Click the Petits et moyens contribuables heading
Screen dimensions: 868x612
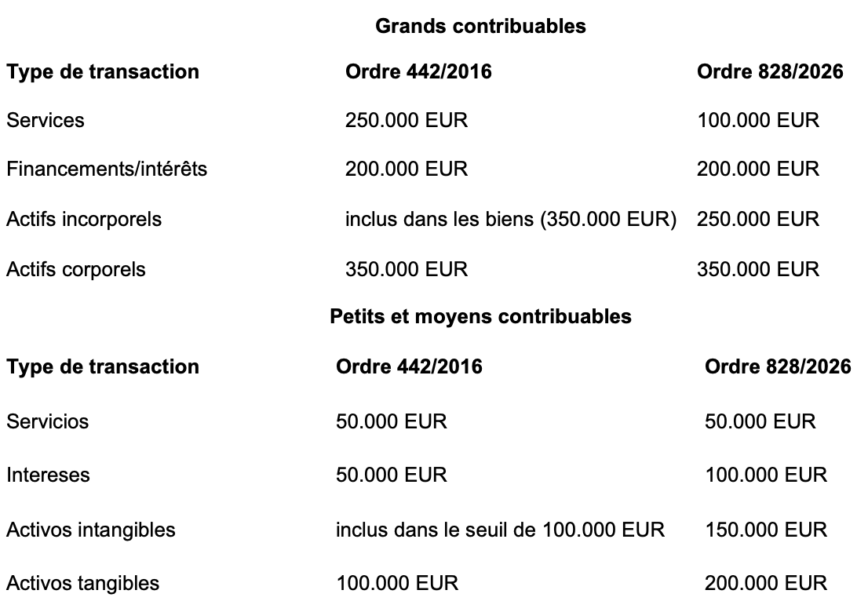click(480, 316)
